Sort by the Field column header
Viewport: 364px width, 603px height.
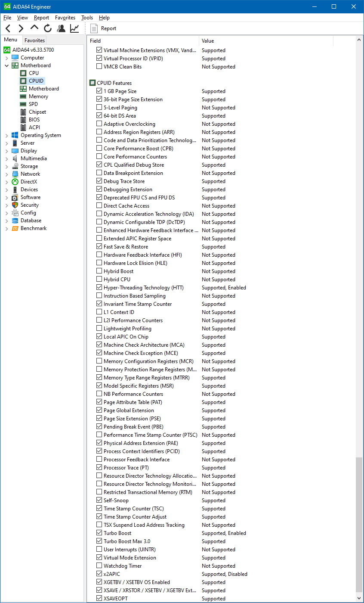point(143,41)
